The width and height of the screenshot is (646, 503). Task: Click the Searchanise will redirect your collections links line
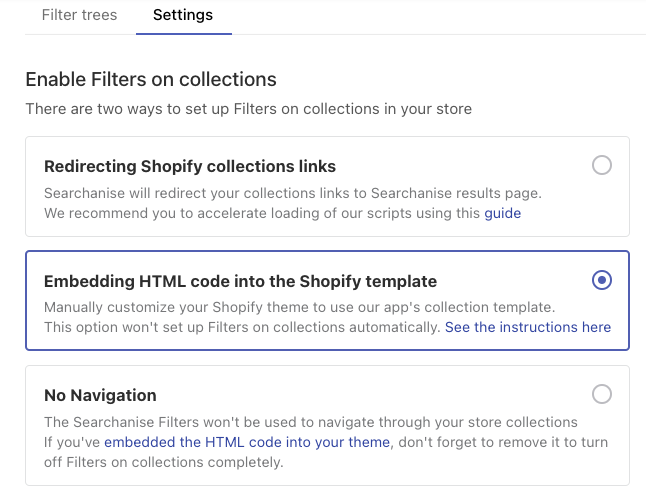tap(293, 193)
